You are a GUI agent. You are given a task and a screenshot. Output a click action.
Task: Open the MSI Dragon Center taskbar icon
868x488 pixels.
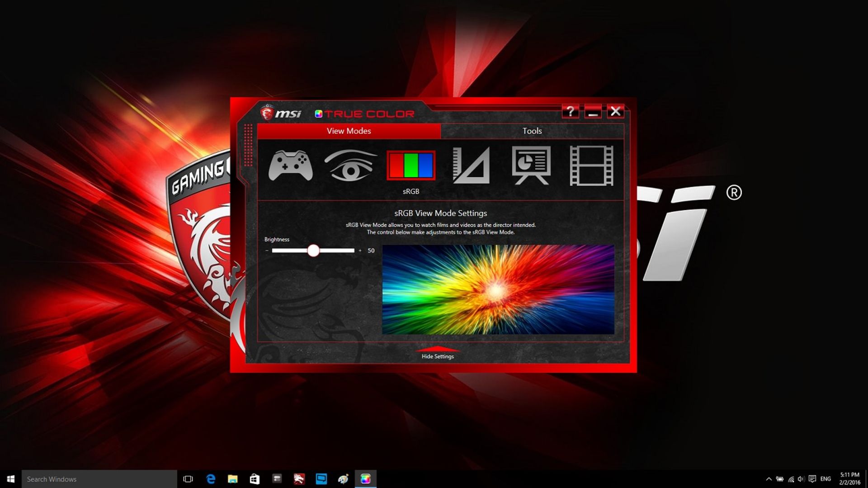[x=299, y=479]
